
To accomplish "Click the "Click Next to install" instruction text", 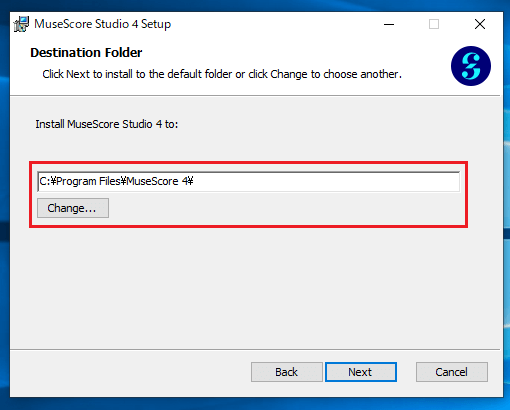I will click(x=222, y=74).
